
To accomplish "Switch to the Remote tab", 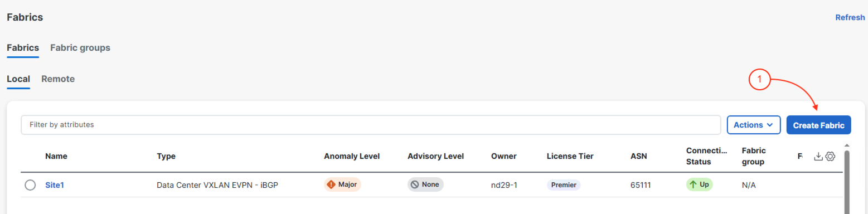I will pyautogui.click(x=58, y=79).
